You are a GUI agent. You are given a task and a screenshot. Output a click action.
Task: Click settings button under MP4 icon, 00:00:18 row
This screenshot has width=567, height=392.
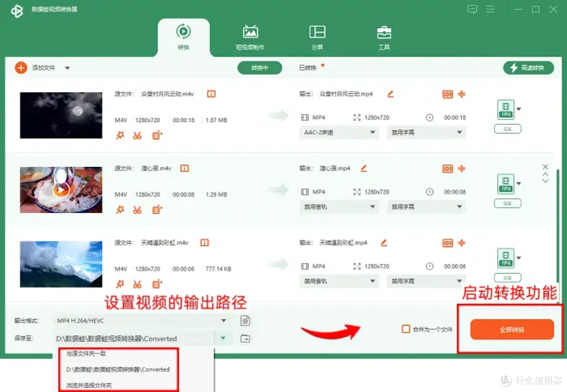(508, 129)
